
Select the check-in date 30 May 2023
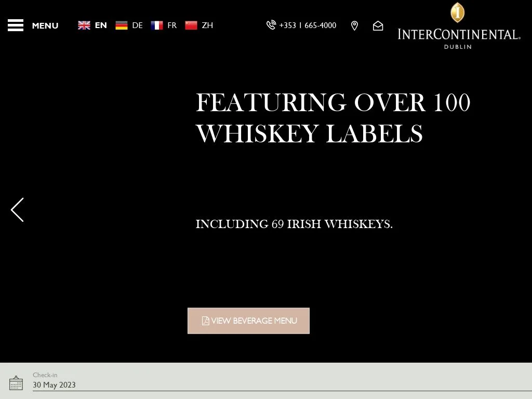click(54, 385)
